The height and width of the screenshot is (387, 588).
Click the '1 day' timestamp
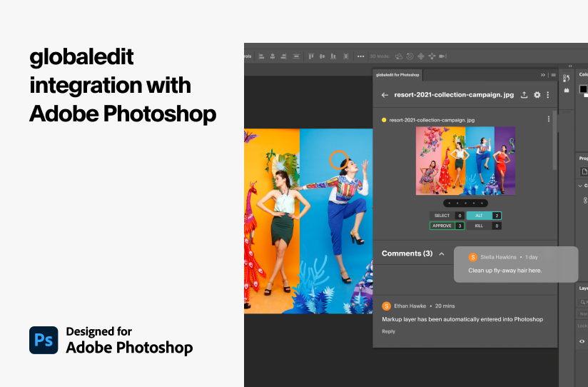(x=532, y=257)
